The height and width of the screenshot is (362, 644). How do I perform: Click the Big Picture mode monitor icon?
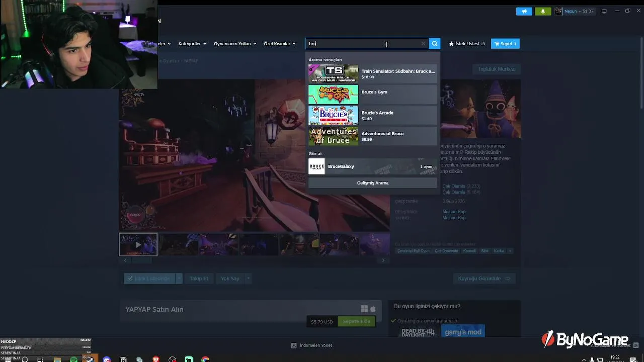[x=604, y=11]
